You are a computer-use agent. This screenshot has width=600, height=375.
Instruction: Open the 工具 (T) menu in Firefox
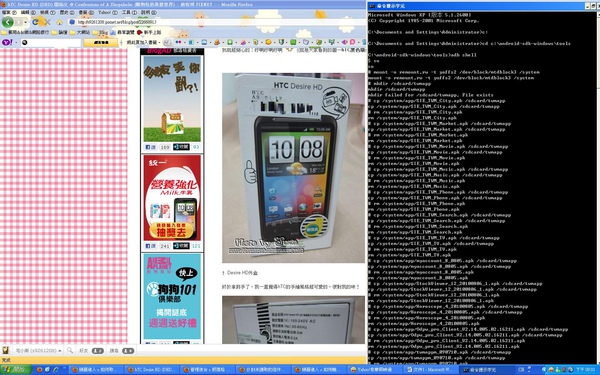129,12
